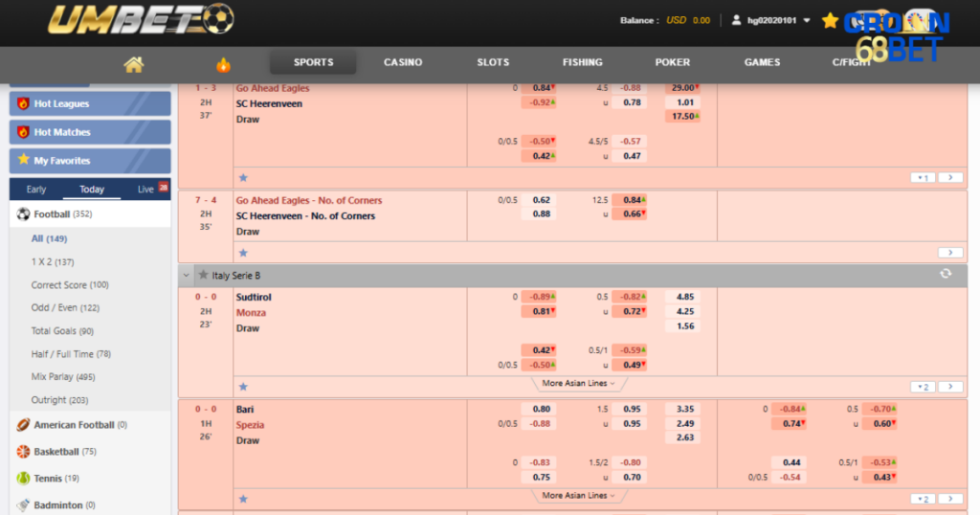The width and height of the screenshot is (980, 515).
Task: Click the Basketball icon in sidebar
Action: 23,452
